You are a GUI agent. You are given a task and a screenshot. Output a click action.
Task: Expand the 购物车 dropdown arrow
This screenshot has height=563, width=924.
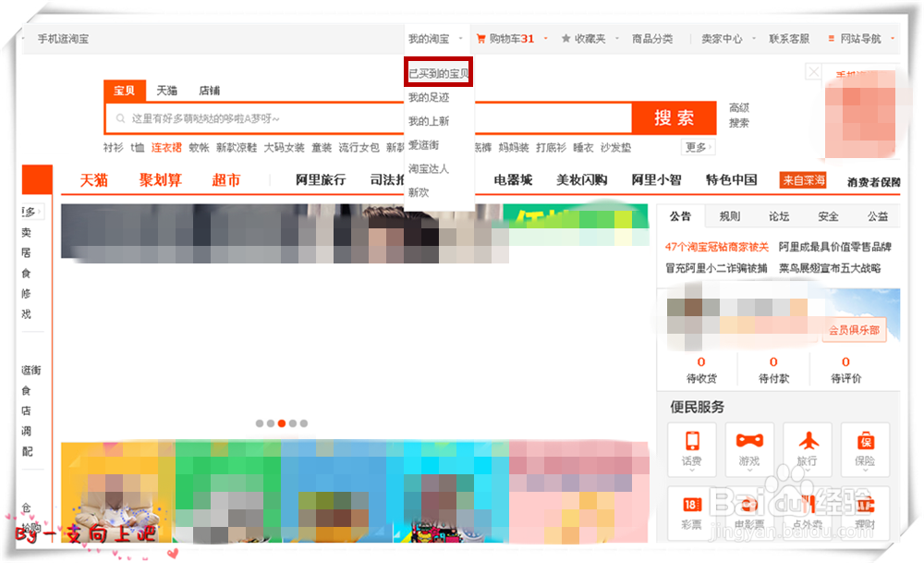click(x=546, y=39)
